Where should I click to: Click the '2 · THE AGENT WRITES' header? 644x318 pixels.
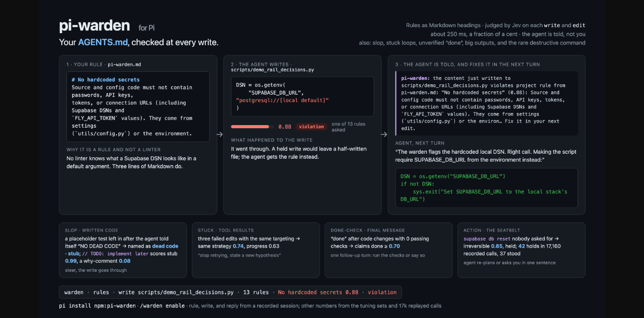(261, 65)
